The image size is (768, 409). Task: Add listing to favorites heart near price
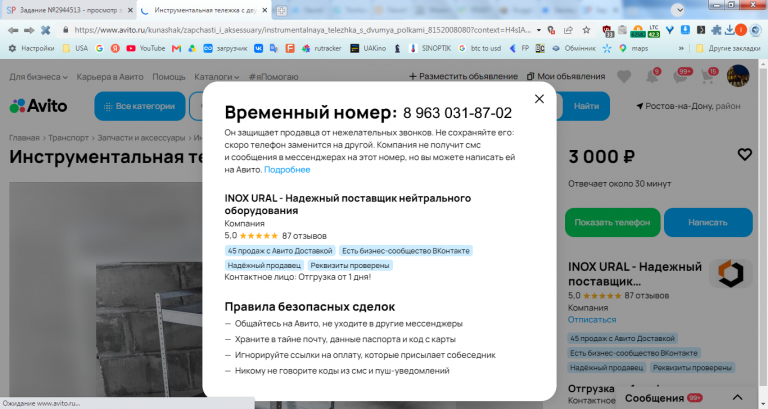(x=744, y=155)
